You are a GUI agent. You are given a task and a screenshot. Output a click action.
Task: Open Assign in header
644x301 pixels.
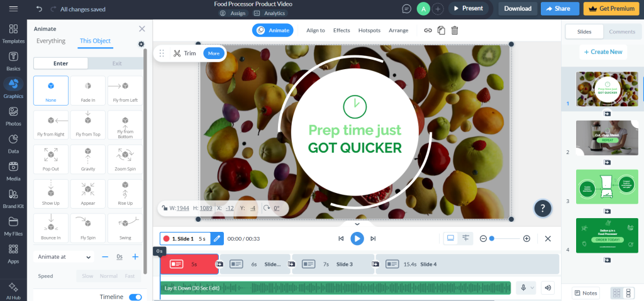click(x=233, y=13)
